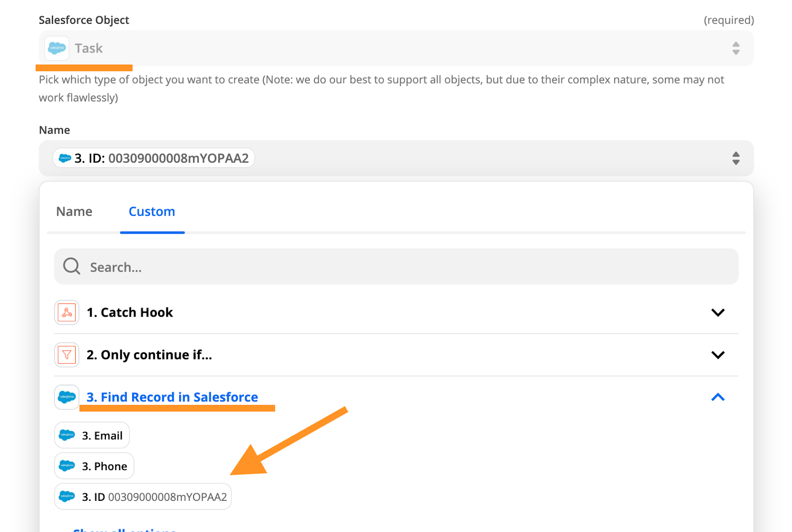Collapse the 3. Find Record in Salesforce section
Image resolution: width=792 pixels, height=532 pixels.
pos(718,397)
